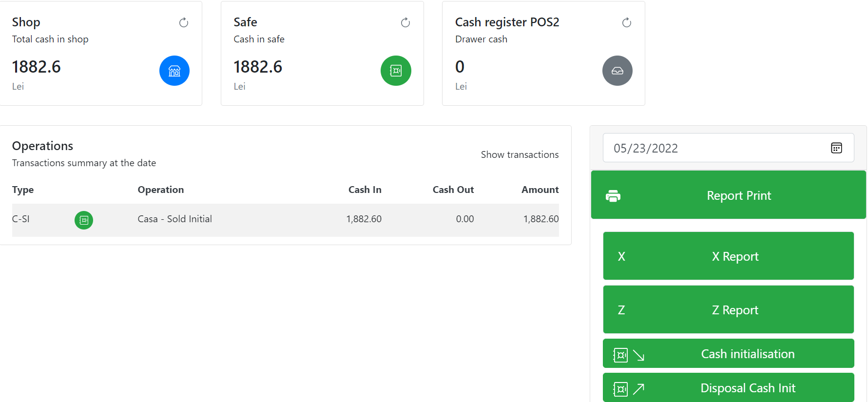Click the Show transactions link
The image size is (868, 402).
tap(520, 154)
